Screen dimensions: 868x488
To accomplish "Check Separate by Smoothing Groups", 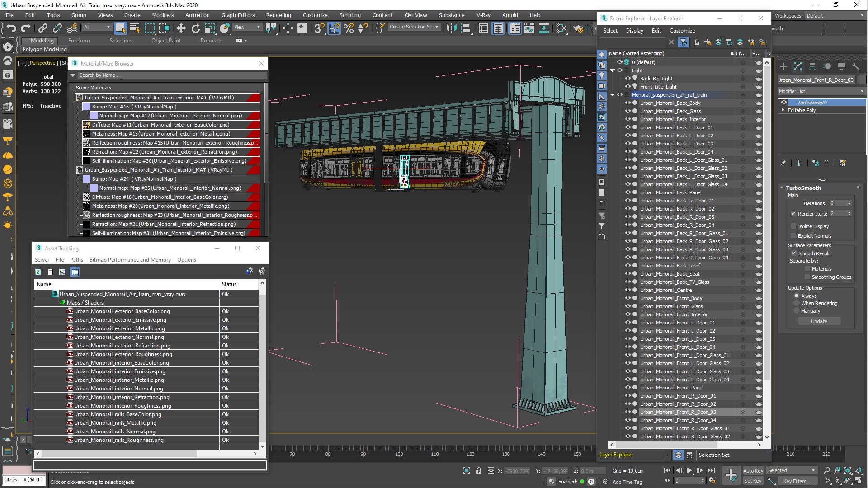I will pyautogui.click(x=807, y=277).
